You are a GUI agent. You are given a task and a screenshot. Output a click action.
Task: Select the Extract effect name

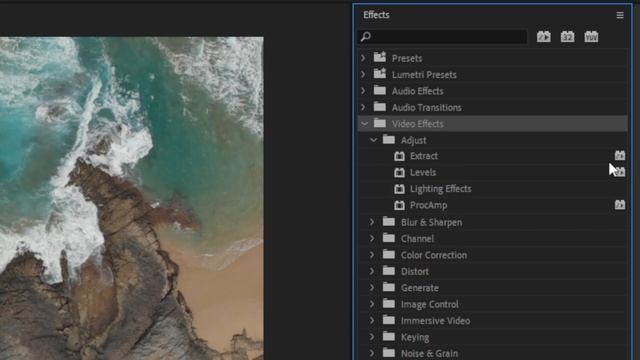424,156
